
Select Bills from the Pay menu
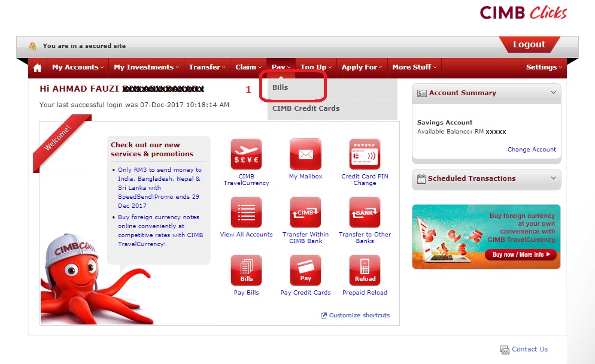332,87
